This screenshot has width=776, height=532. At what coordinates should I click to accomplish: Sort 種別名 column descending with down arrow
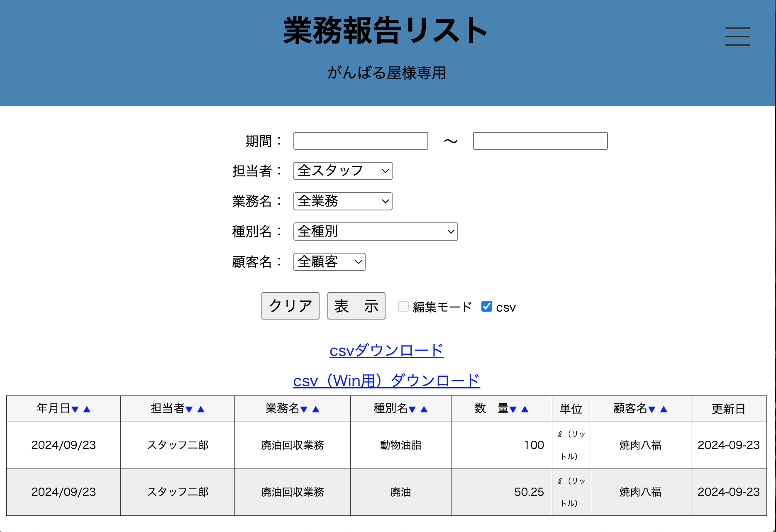coord(412,410)
